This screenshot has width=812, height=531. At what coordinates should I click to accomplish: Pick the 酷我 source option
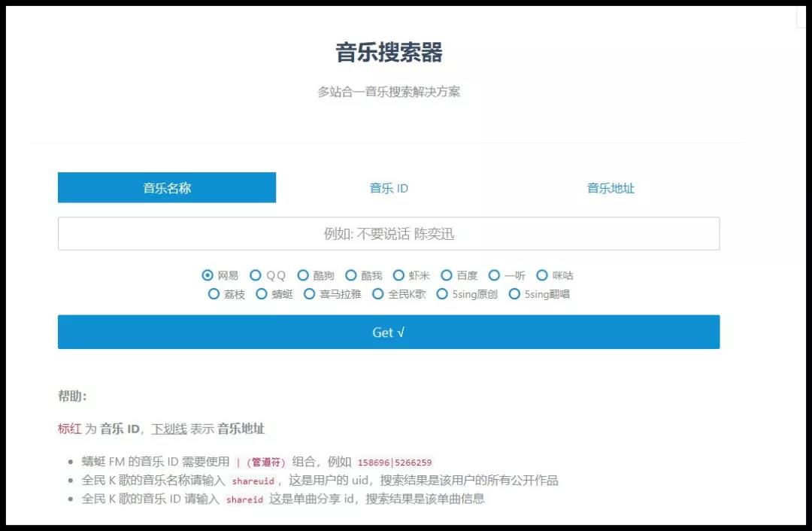[350, 275]
